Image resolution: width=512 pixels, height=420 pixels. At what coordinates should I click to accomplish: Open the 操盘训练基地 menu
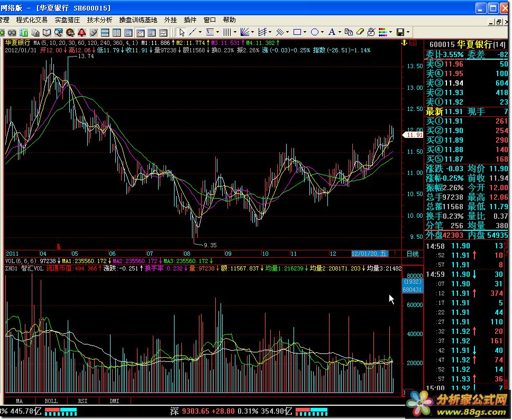click(x=138, y=20)
